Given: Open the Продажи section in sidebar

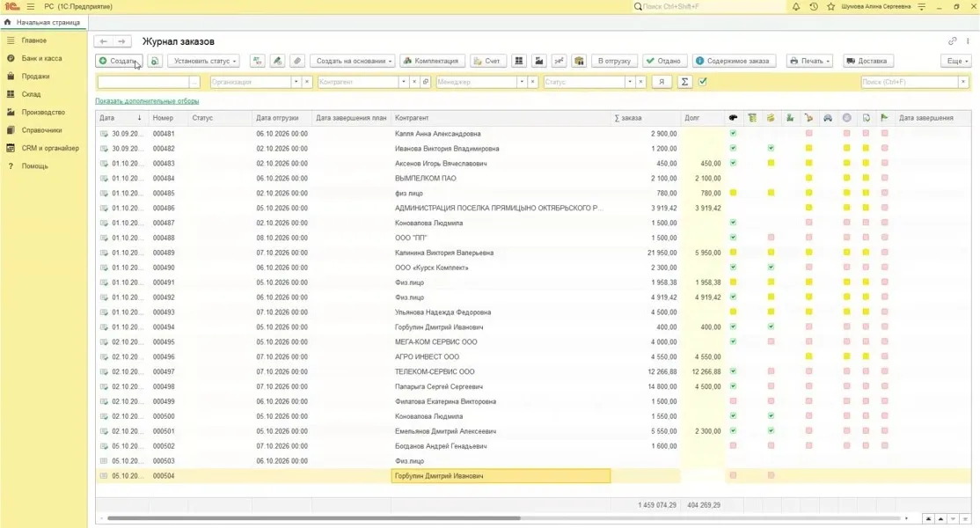Looking at the screenshot, I should point(35,77).
